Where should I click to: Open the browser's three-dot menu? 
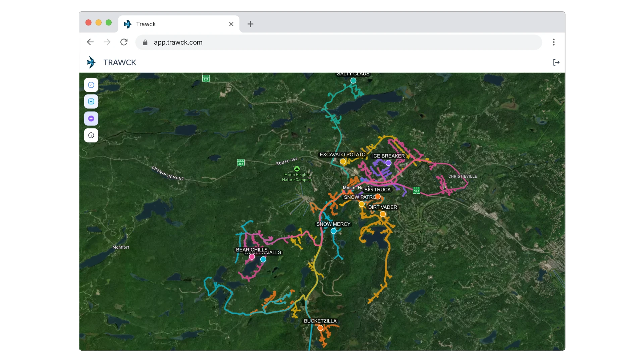pos(553,42)
